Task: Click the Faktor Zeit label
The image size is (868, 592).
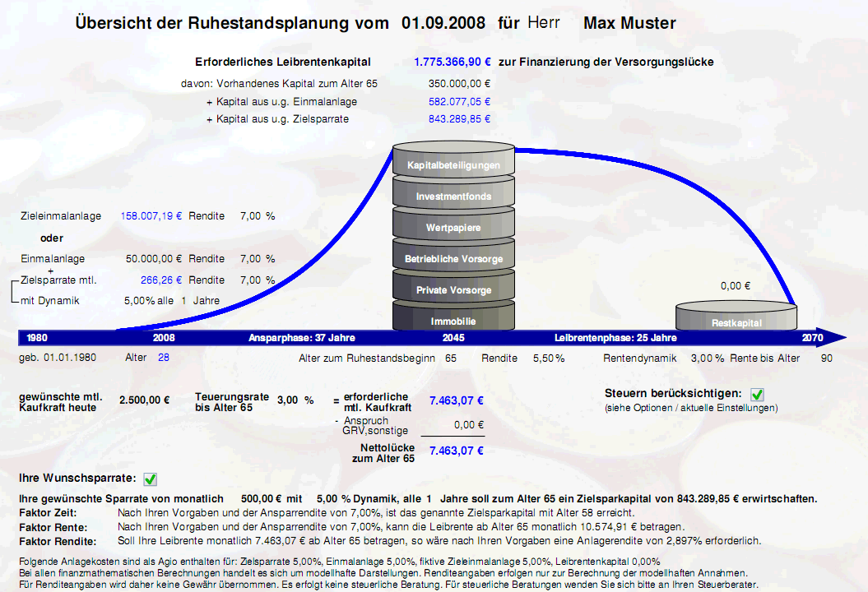Action: point(48,513)
